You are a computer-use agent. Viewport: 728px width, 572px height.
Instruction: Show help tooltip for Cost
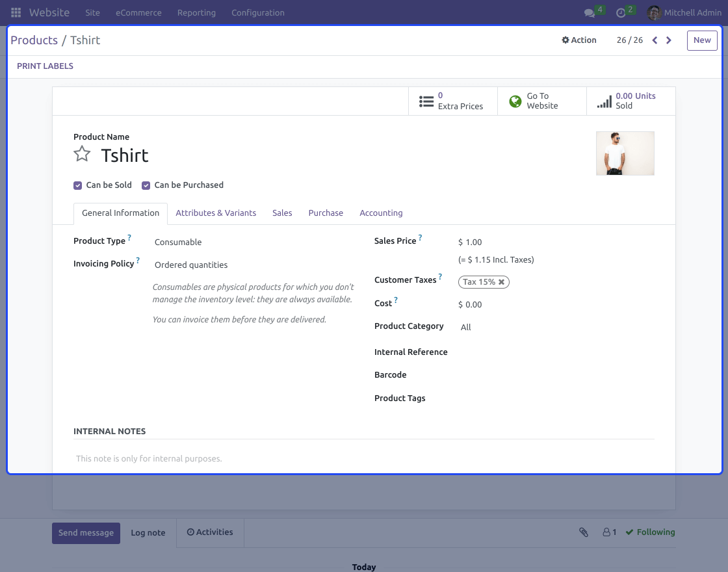[x=396, y=300]
